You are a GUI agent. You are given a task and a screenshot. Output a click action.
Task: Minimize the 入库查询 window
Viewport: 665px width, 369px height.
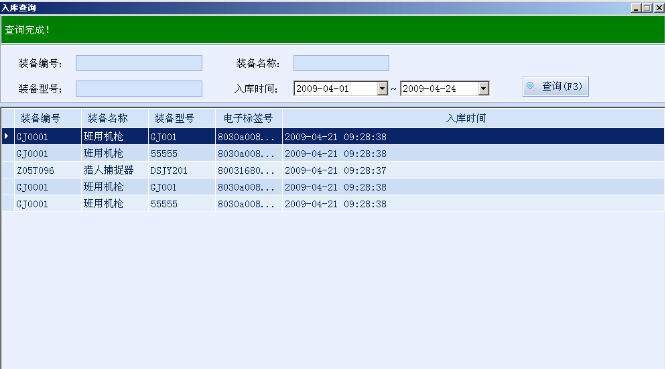636,8
